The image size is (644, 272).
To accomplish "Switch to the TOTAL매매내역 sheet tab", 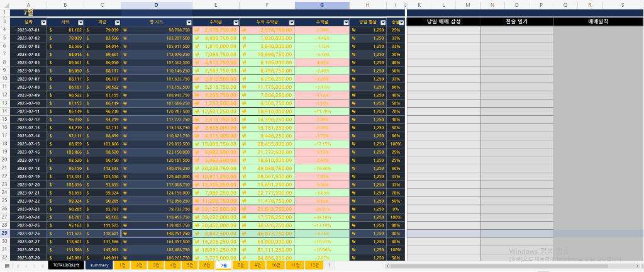I will (x=65, y=266).
